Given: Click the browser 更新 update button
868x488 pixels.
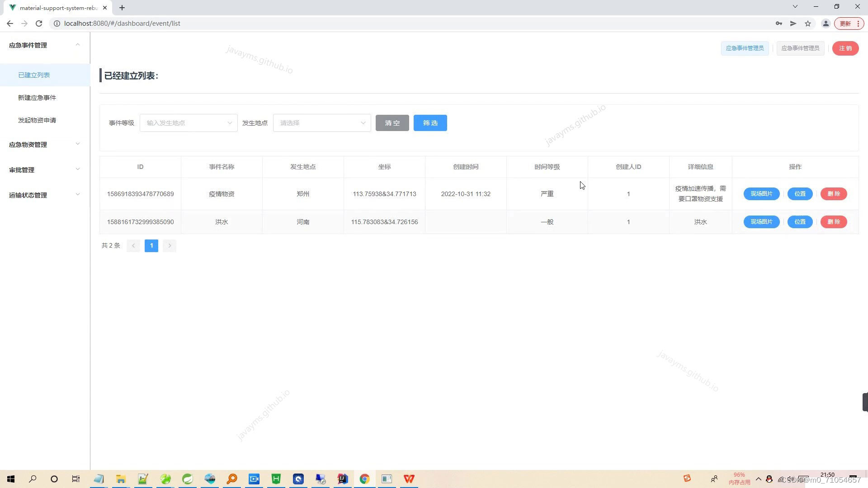Looking at the screenshot, I should (849, 23).
